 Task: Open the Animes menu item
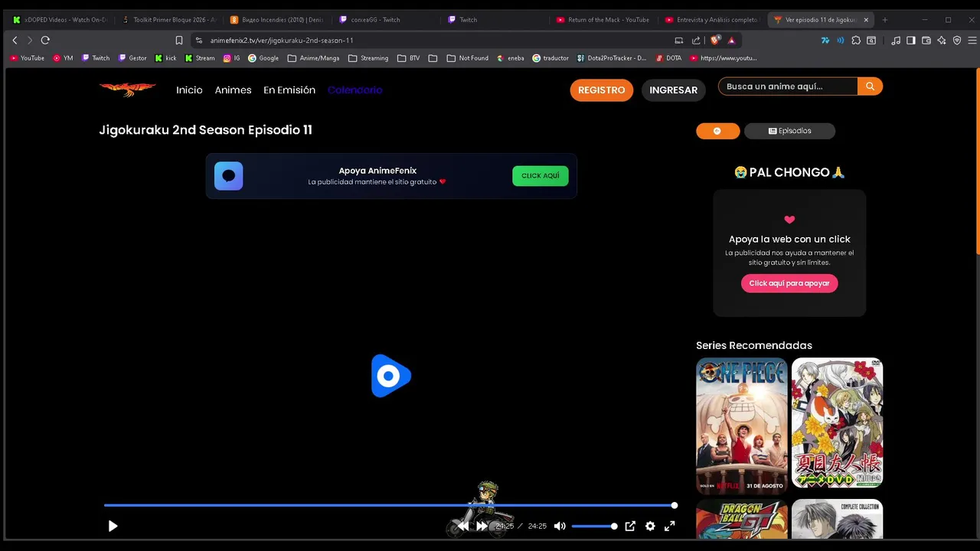[233, 90]
